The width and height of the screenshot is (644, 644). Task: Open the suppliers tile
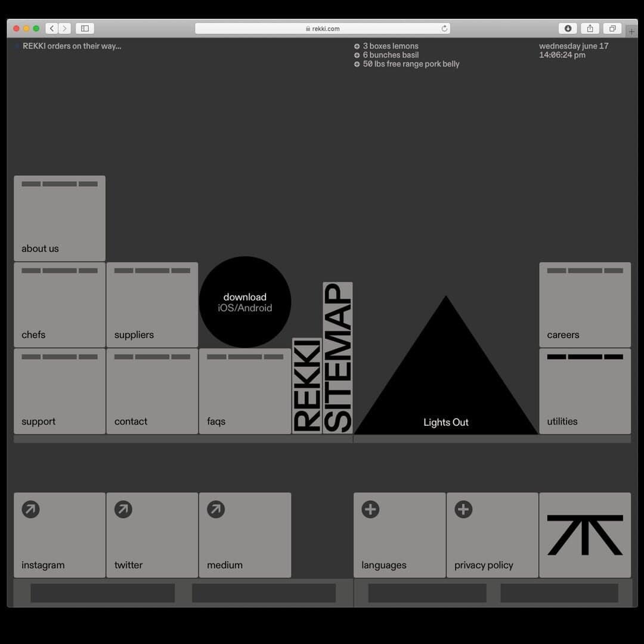pos(152,304)
